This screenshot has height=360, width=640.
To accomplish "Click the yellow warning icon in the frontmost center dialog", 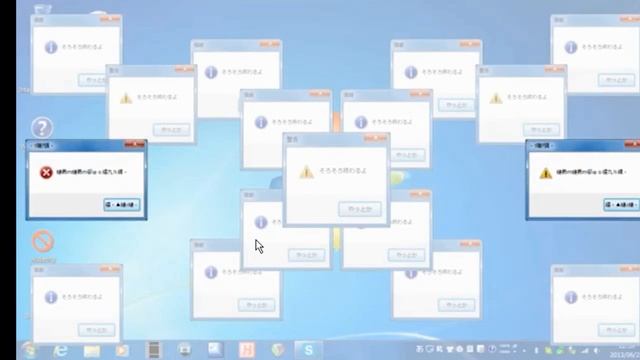I will click(306, 172).
